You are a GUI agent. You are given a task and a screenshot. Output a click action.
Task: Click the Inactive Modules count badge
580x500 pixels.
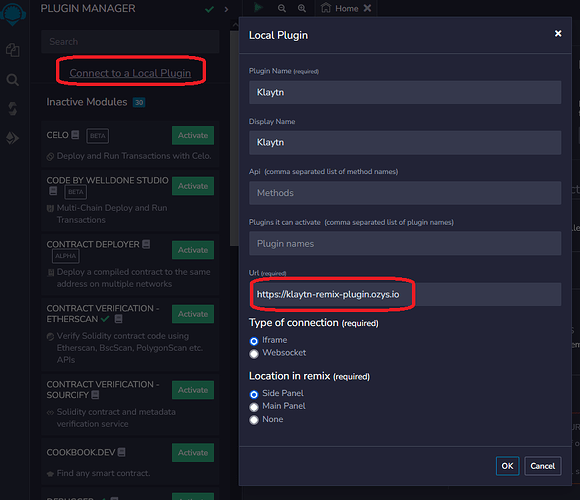[x=139, y=102]
